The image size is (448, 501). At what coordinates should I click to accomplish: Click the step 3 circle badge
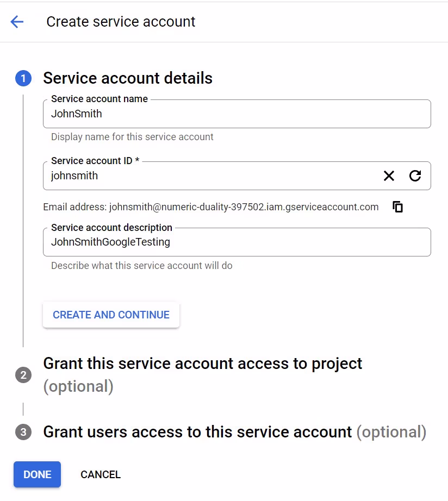(x=23, y=432)
